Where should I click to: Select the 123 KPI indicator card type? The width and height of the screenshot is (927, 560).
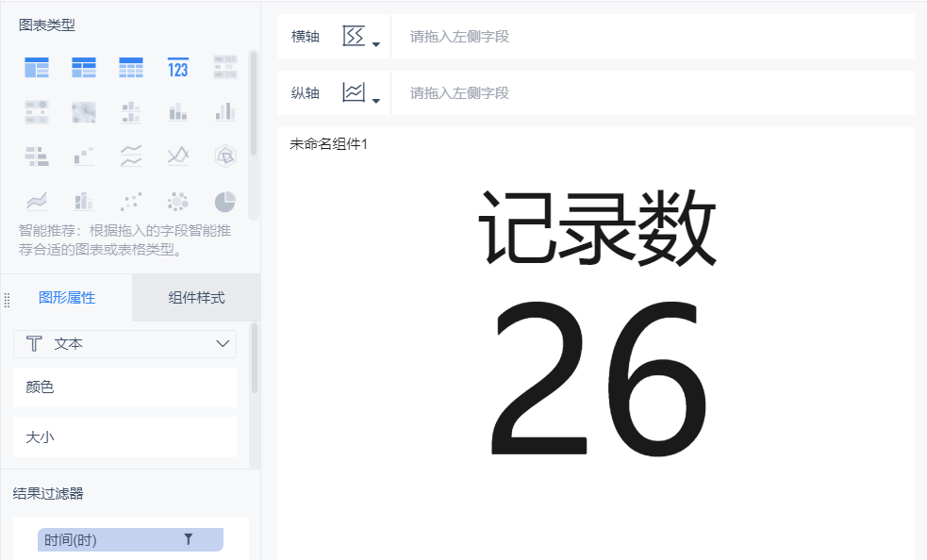pyautogui.click(x=178, y=68)
